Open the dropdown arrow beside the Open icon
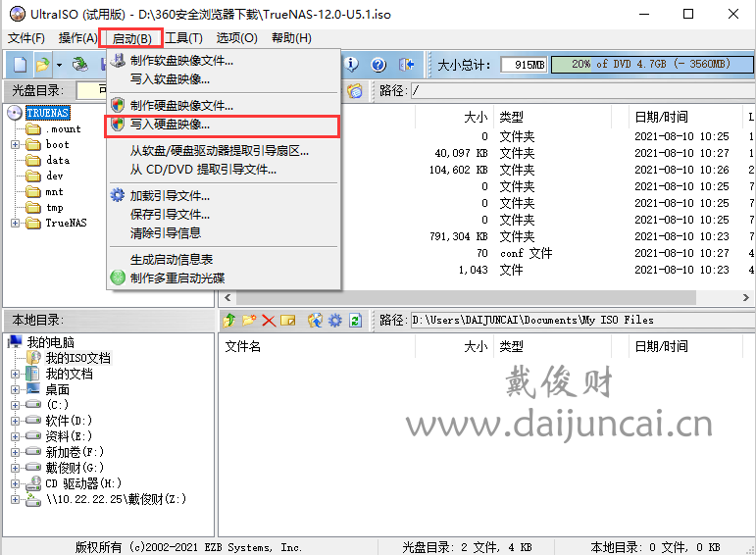The image size is (756, 555). (59, 65)
